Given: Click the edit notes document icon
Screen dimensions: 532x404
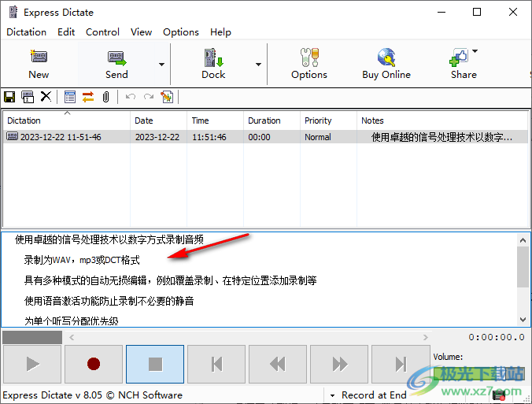Looking at the screenshot, I should click(167, 97).
